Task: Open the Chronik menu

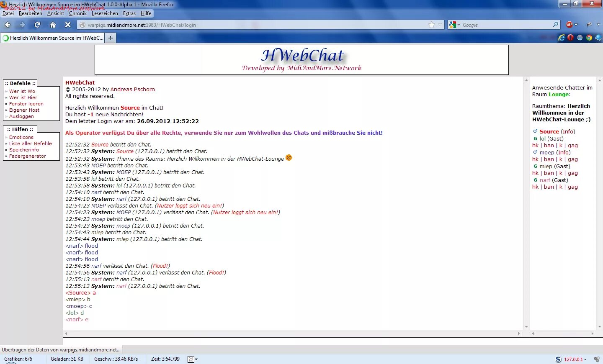Action: point(78,13)
